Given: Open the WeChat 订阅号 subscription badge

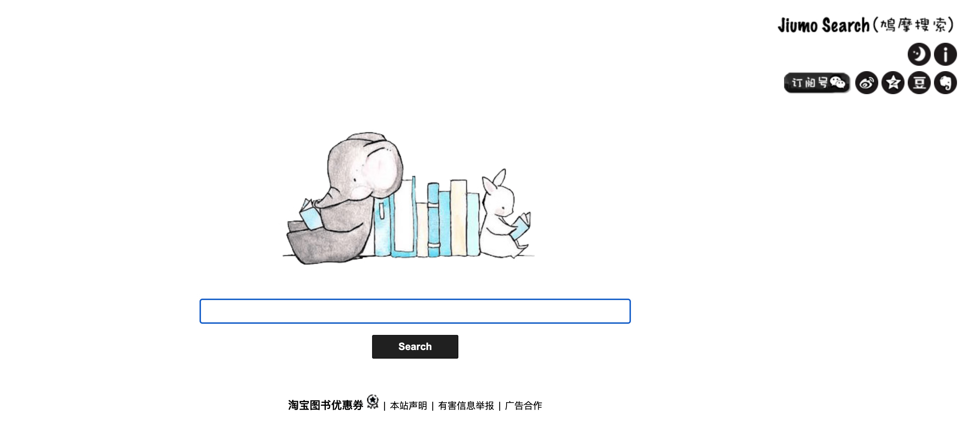Looking at the screenshot, I should click(817, 83).
